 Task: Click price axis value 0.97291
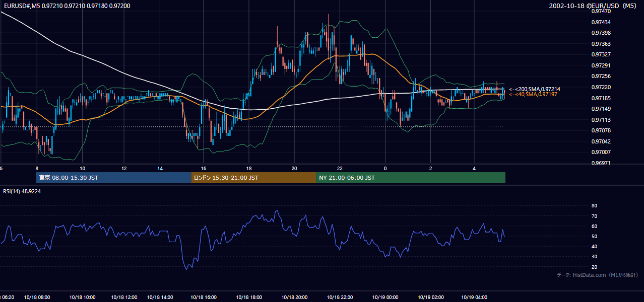(x=601, y=65)
